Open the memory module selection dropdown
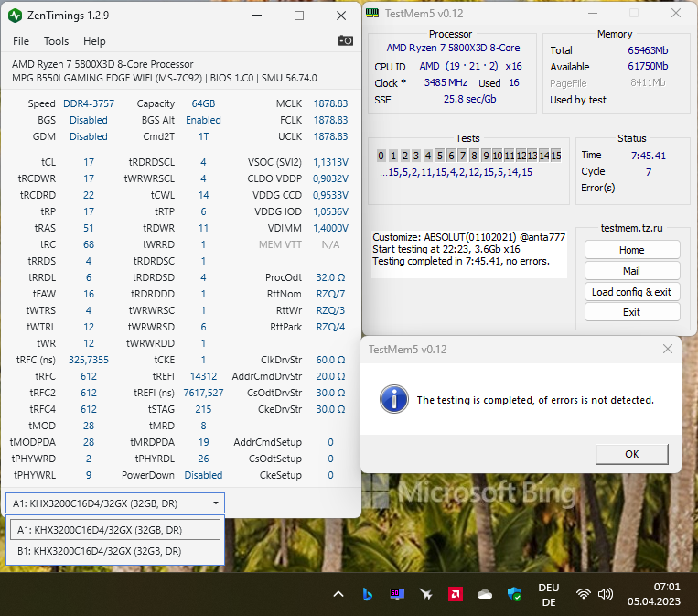 click(114, 503)
